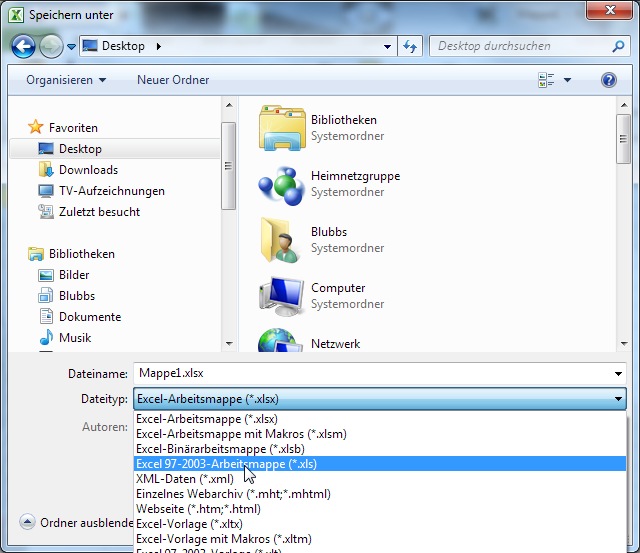Viewport: 640px width, 553px height.
Task: Click the Netzwerk globe icon in file list
Action: pyautogui.click(x=280, y=340)
